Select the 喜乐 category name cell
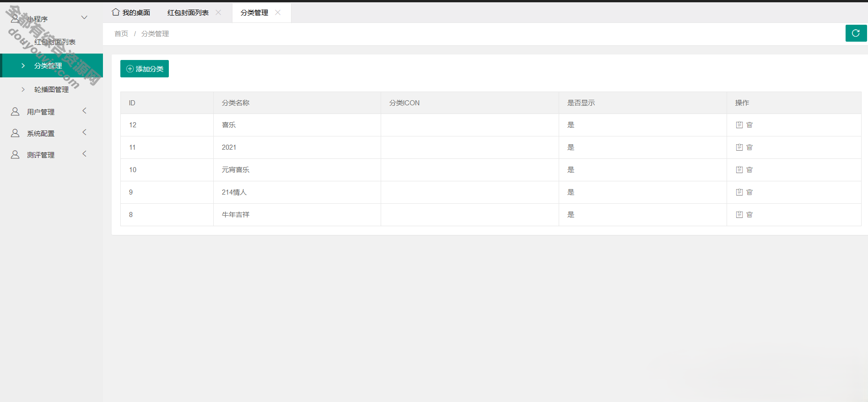This screenshot has width=868, height=402. [297, 125]
